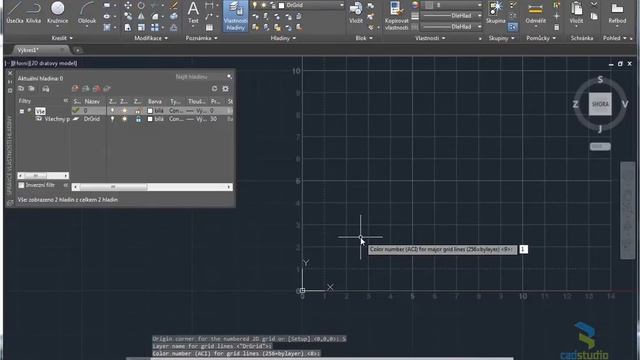Collapse the Vše filter tree node

(x=22, y=111)
